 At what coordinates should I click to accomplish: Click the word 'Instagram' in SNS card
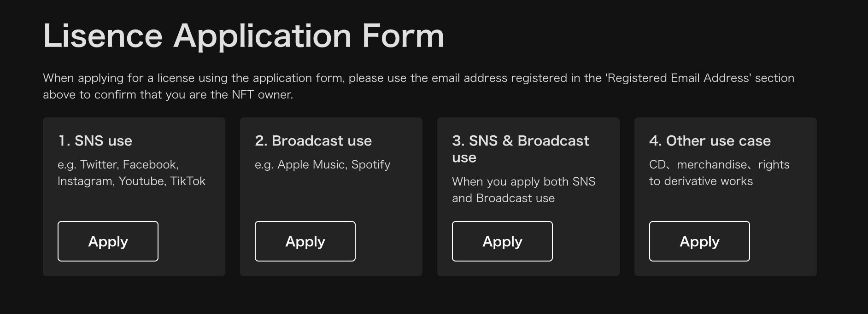[85, 181]
